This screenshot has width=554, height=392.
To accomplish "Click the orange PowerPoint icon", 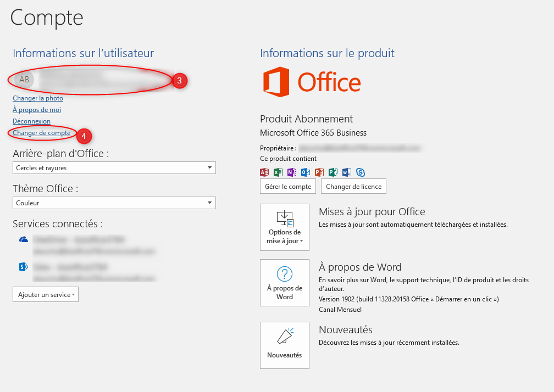I will point(319,172).
